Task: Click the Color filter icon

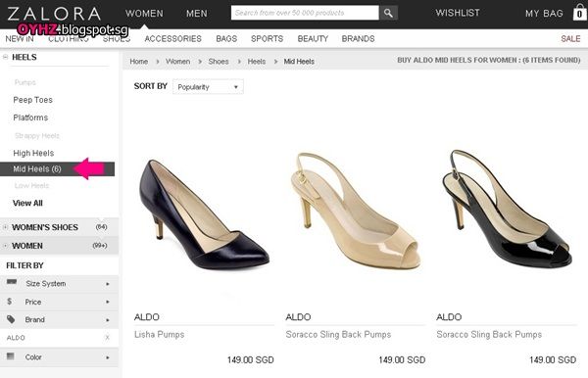Action: pos(11,355)
